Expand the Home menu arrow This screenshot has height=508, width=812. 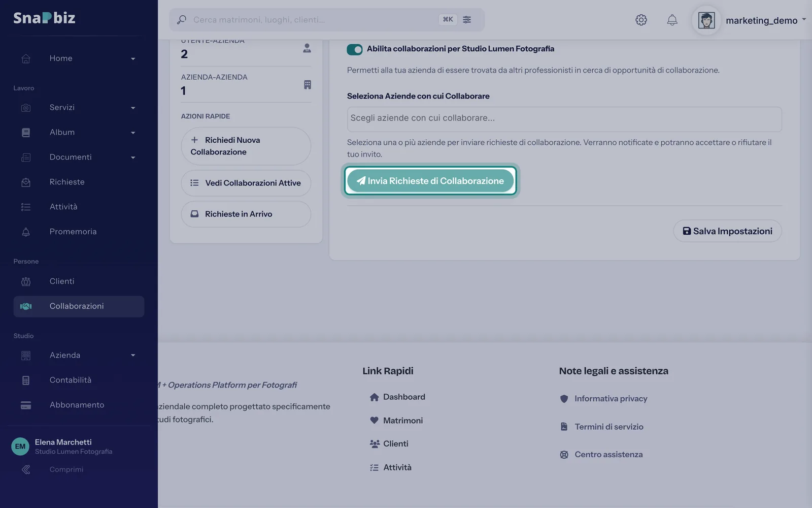point(133,59)
